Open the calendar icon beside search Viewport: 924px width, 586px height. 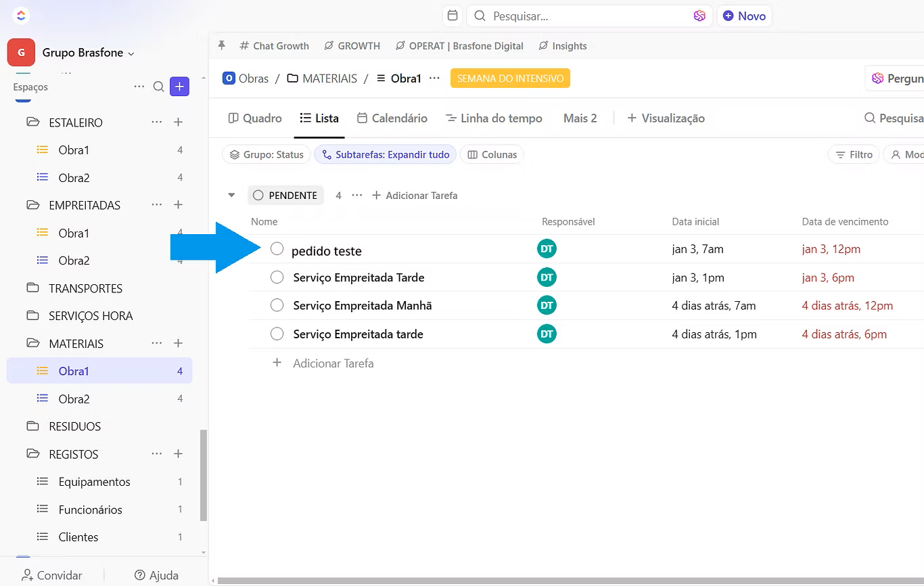point(453,16)
